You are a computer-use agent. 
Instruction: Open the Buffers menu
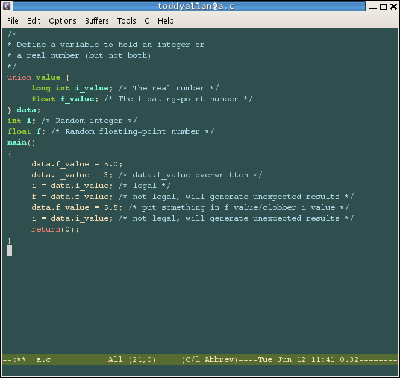point(97,21)
